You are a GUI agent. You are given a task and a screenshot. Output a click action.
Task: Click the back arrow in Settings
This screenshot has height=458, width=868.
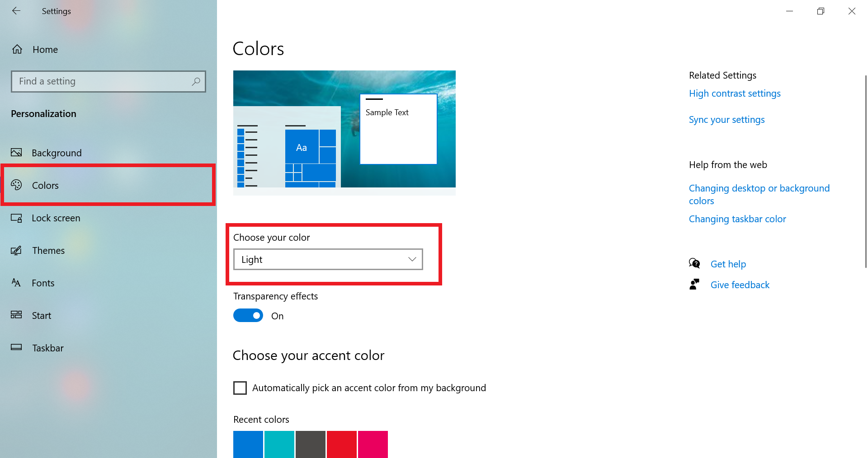[16, 11]
